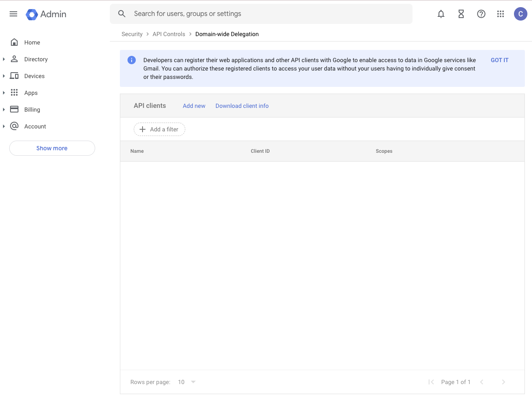Click the Show more button

(52, 148)
